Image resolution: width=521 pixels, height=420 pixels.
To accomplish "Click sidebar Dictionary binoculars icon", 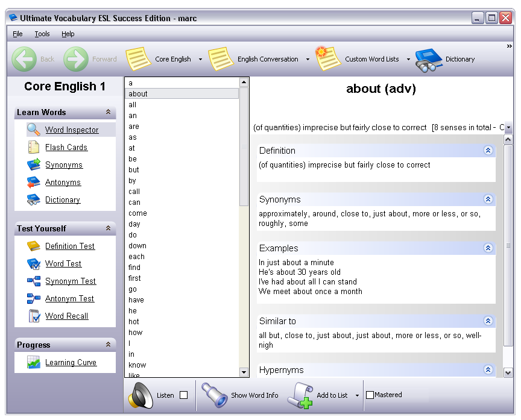I will (34, 199).
